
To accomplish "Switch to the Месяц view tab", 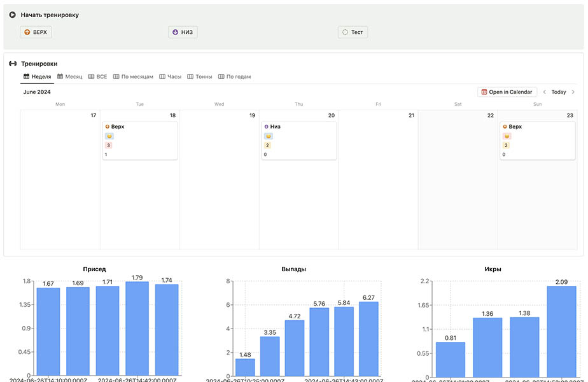I will pyautogui.click(x=70, y=76).
